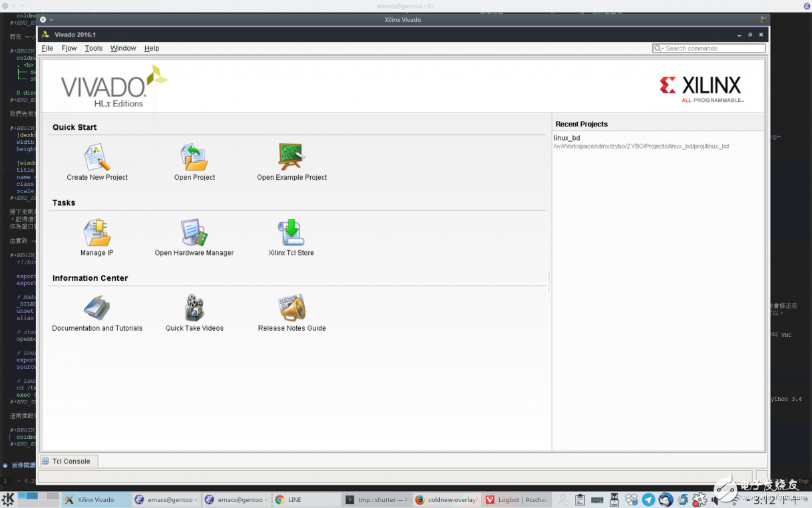This screenshot has height=508, width=812.
Task: Open the Release Notes Guide
Action: coord(292,308)
